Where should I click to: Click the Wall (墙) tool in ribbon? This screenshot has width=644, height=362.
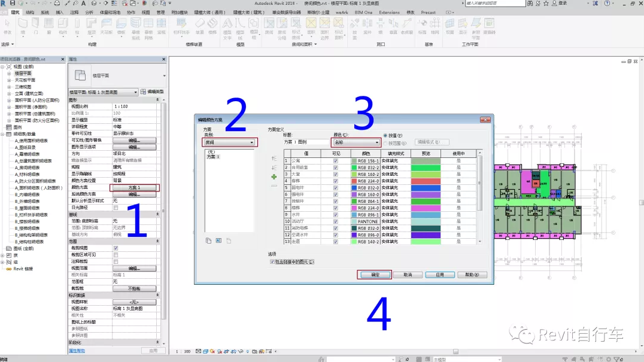tap(23, 28)
